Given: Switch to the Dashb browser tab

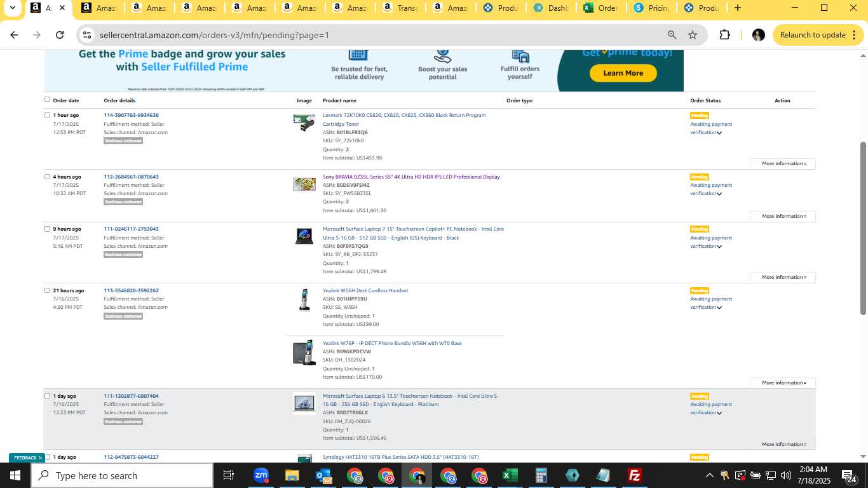Looking at the screenshot, I should click(552, 8).
